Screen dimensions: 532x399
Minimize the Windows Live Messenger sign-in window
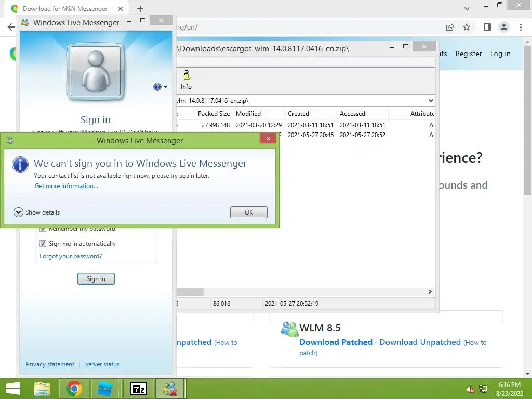[x=129, y=22]
